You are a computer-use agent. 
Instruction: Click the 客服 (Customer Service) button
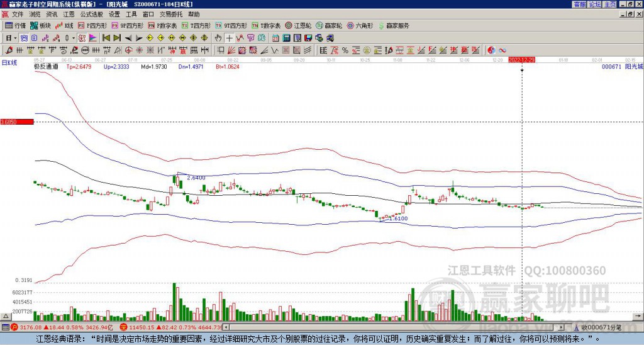(579, 4)
